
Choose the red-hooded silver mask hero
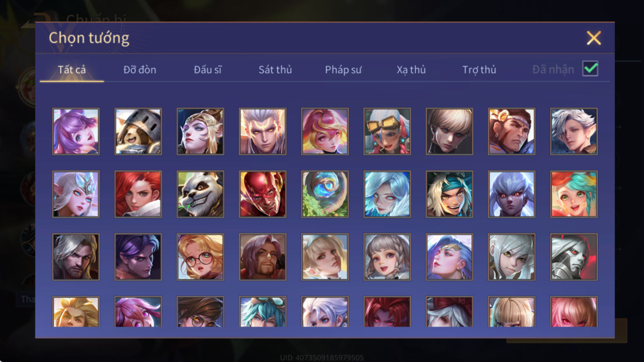point(574,257)
